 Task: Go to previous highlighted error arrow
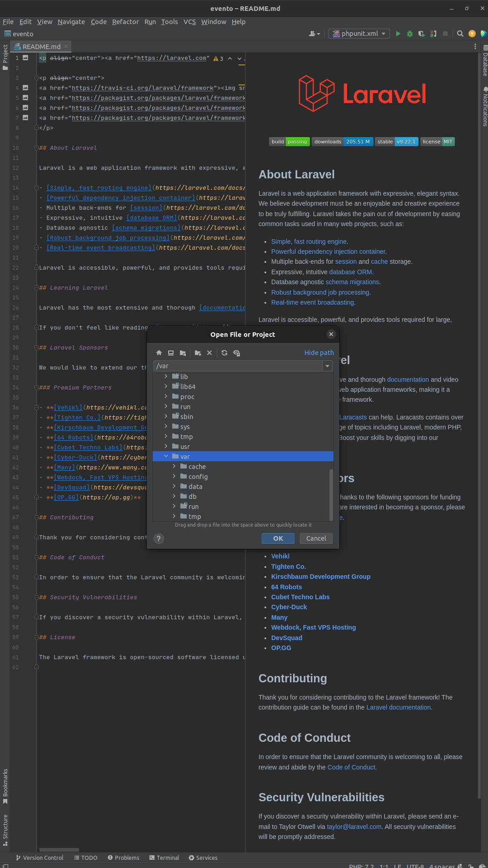(230, 58)
